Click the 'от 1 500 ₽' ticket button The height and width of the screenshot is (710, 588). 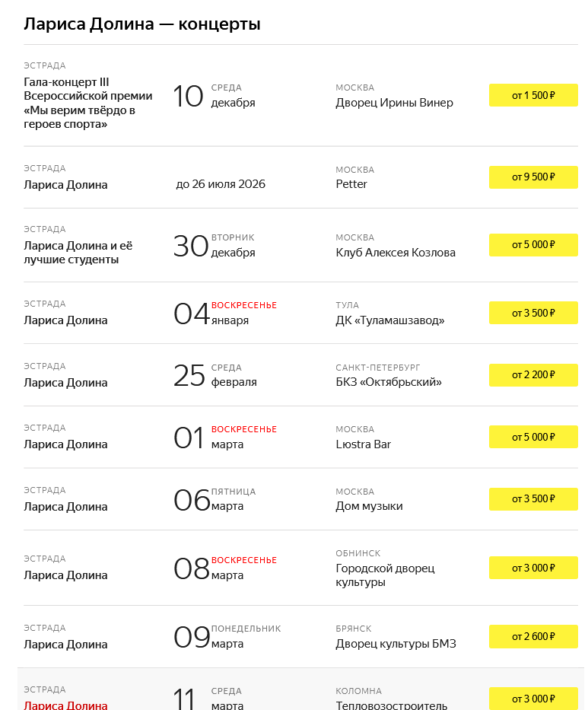(x=533, y=95)
